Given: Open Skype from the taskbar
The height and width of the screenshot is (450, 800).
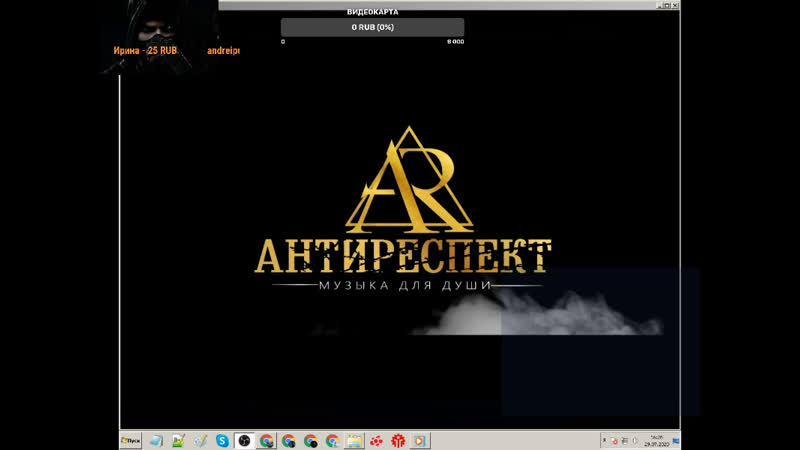Looking at the screenshot, I should [222, 440].
